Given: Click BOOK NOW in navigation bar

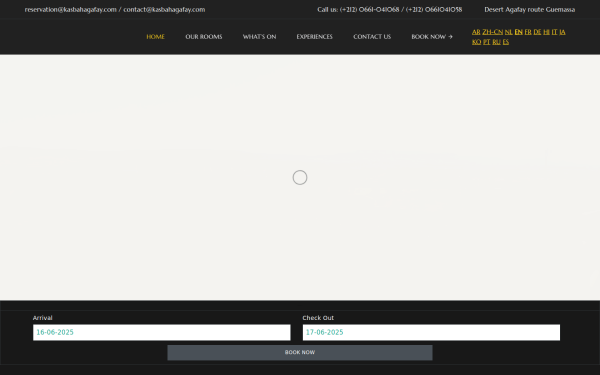Looking at the screenshot, I should pos(432,37).
